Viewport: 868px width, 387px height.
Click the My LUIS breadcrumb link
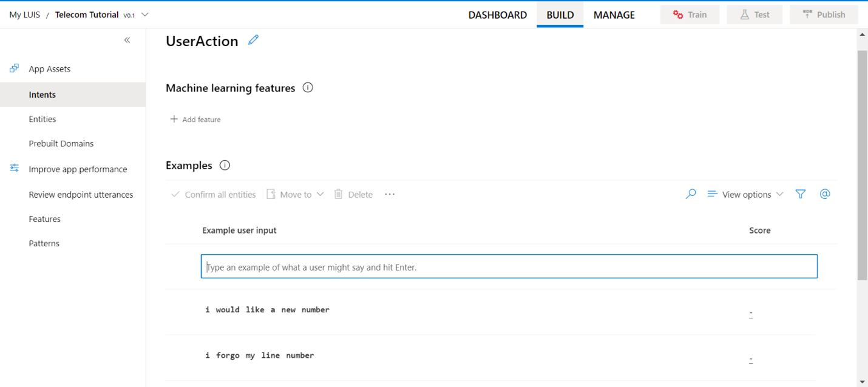coord(25,15)
